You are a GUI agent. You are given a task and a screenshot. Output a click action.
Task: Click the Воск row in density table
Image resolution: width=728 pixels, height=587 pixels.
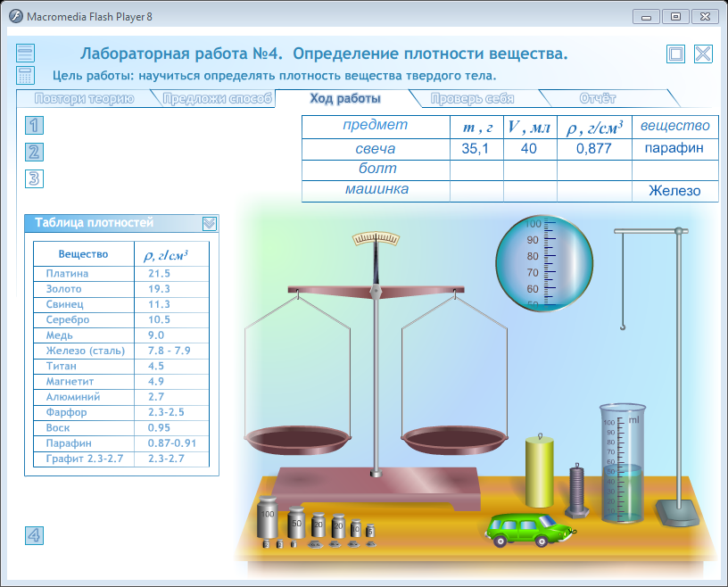coord(121,427)
